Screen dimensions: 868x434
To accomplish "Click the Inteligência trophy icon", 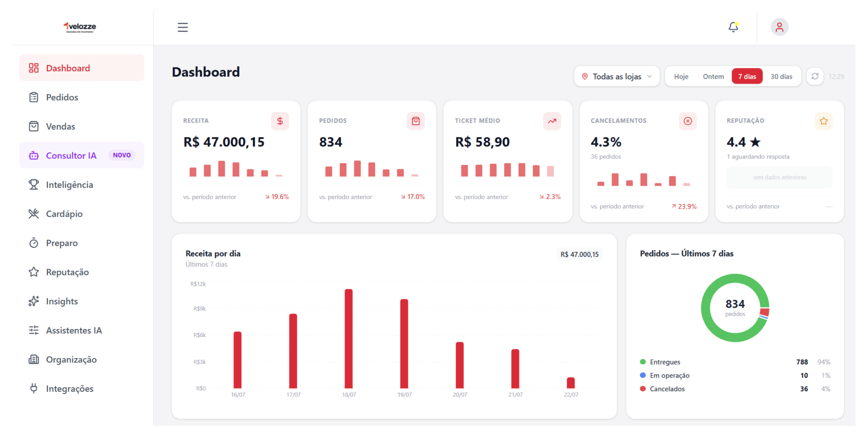I will tap(34, 184).
